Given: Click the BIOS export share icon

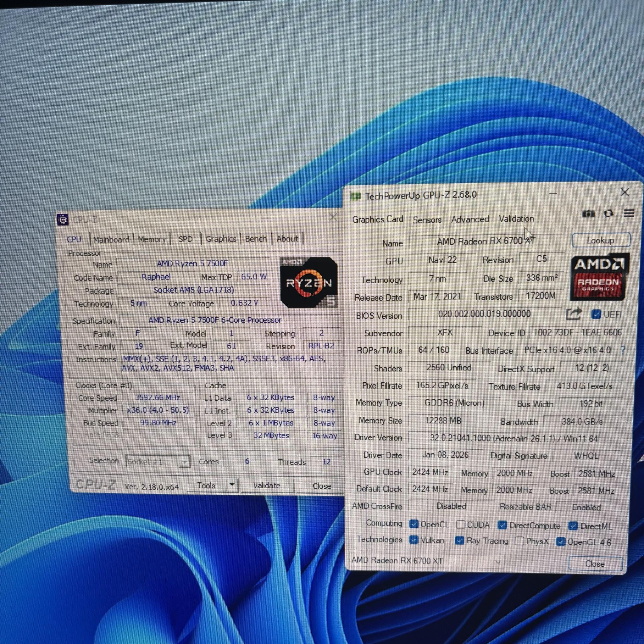Looking at the screenshot, I should (x=574, y=314).
